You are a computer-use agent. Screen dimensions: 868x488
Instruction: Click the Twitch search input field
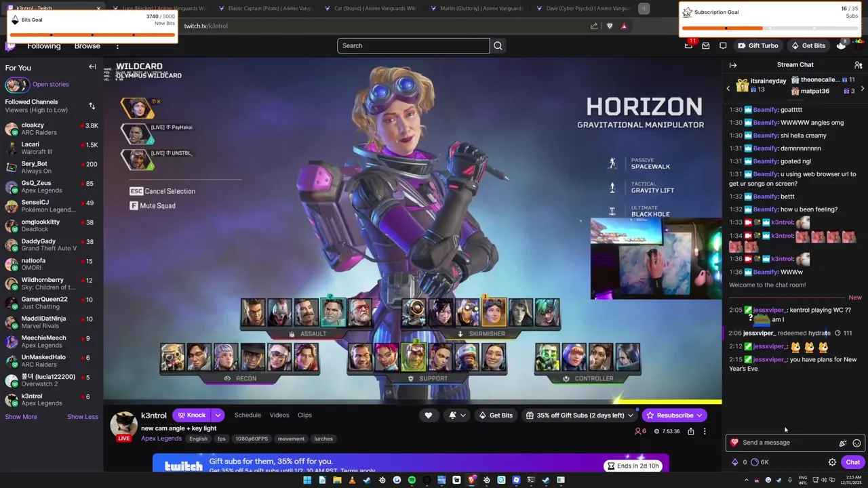point(413,45)
